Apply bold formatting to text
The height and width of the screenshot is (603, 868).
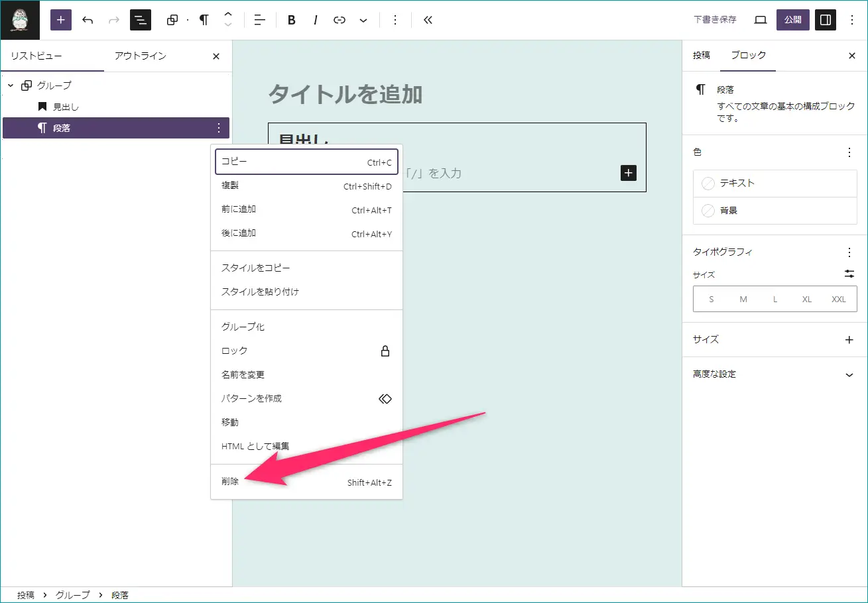point(291,20)
